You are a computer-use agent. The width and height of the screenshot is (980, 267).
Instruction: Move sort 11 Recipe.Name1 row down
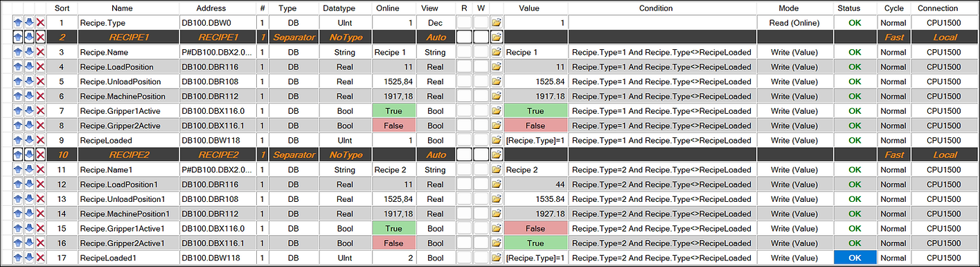pos(29,169)
